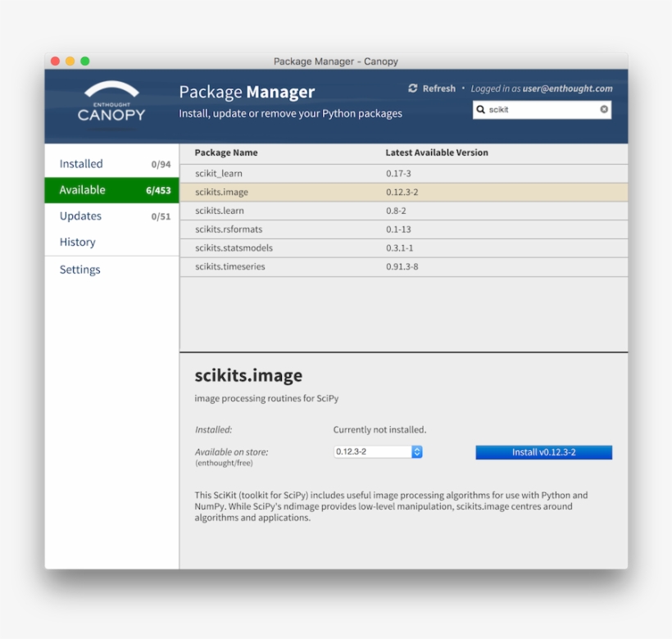Minimize the window with yellow button
The image size is (672, 639).
coord(70,61)
